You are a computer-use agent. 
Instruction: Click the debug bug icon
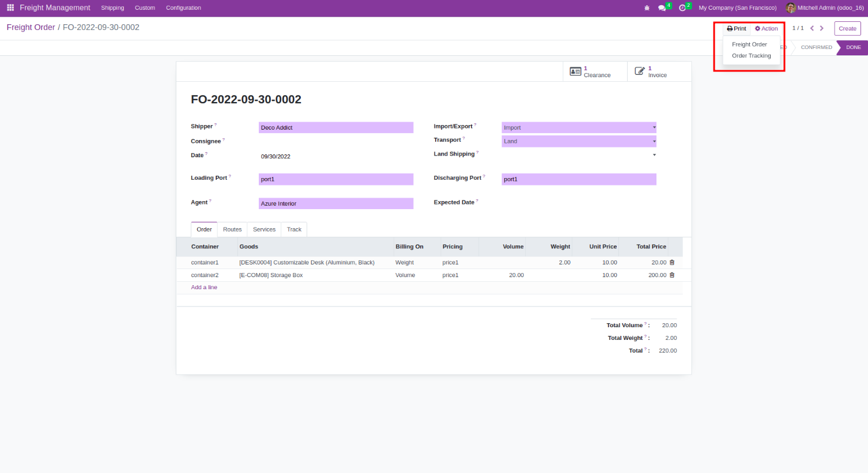point(647,8)
